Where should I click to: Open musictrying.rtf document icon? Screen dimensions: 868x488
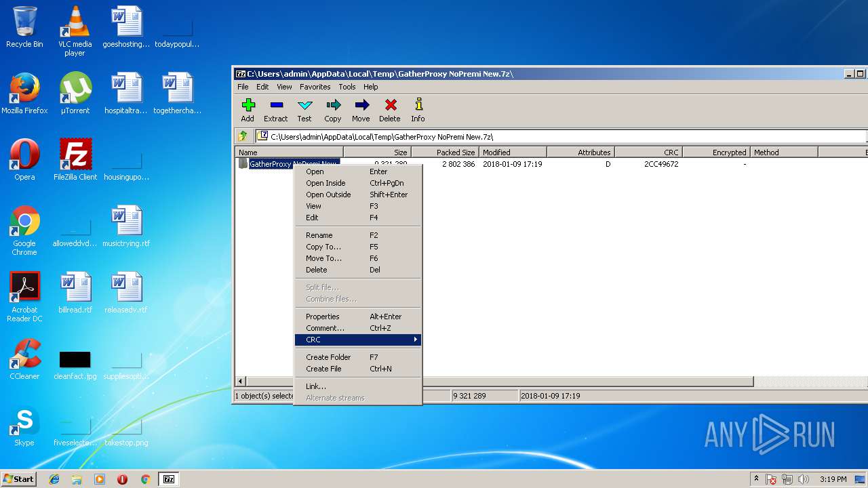(126, 226)
